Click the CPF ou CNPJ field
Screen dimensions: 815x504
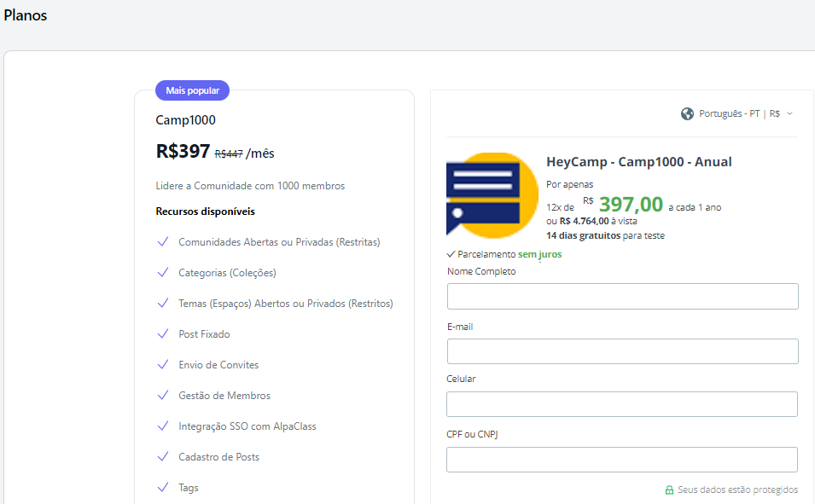[622, 460]
